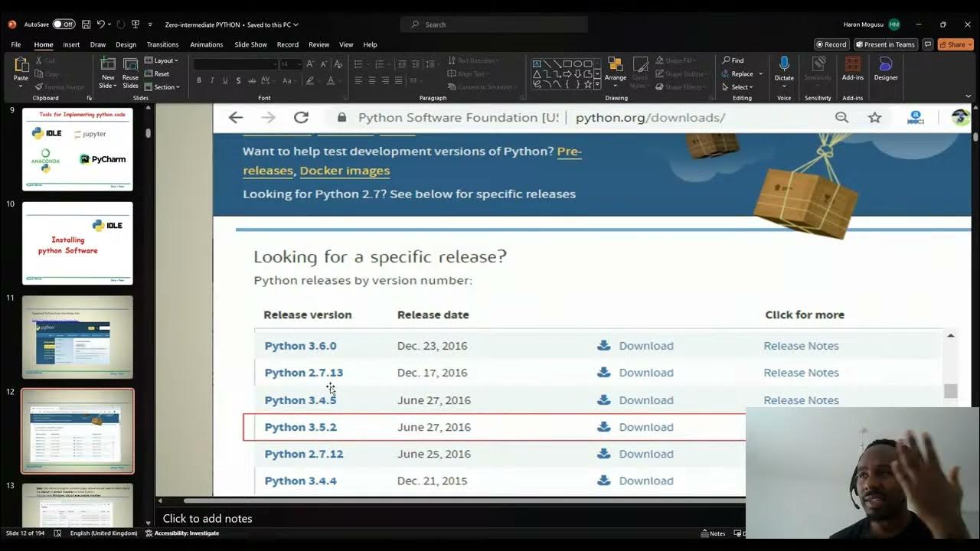Image resolution: width=980 pixels, height=551 pixels.
Task: Open the font size combo box
Action: (290, 64)
